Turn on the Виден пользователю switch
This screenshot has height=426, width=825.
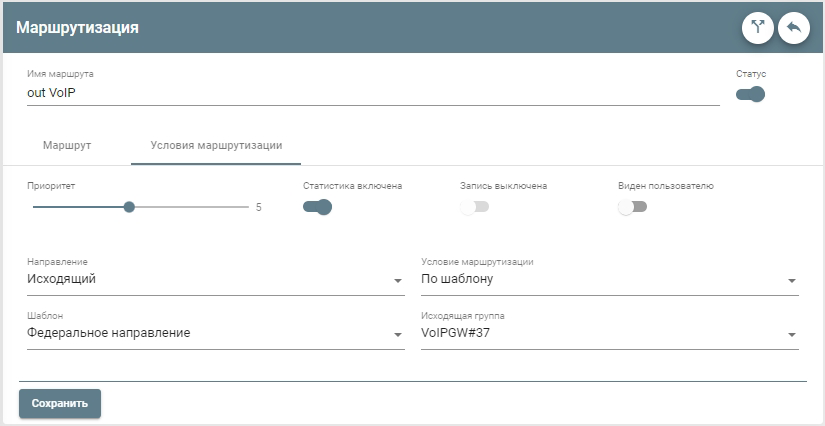pos(632,207)
